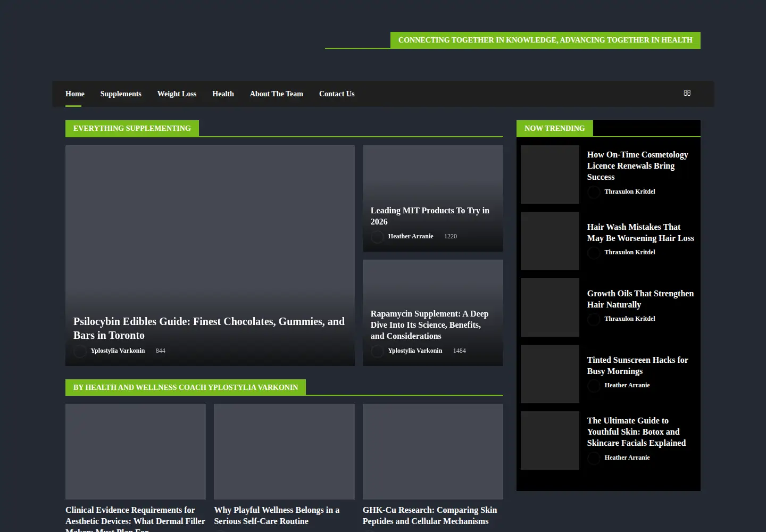
Task: Open the Cosmetology Licence Renewals article
Action: [x=637, y=166]
